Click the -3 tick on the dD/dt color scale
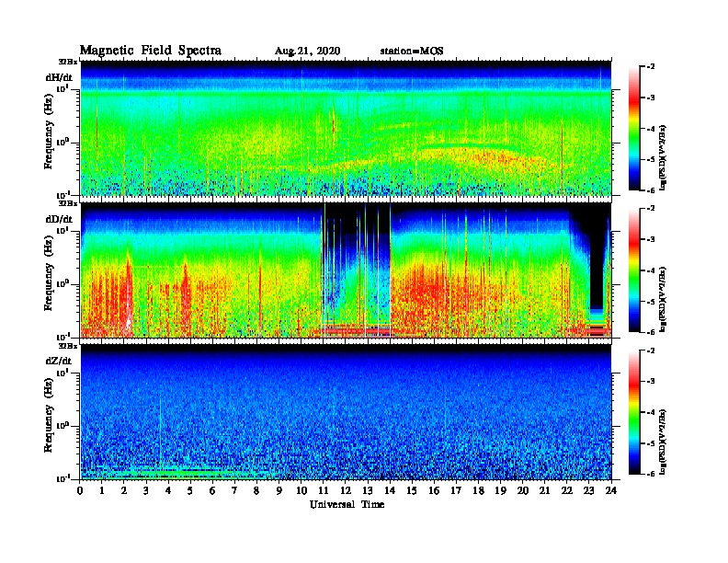Viewport: 728px width, 563px height. 651,239
